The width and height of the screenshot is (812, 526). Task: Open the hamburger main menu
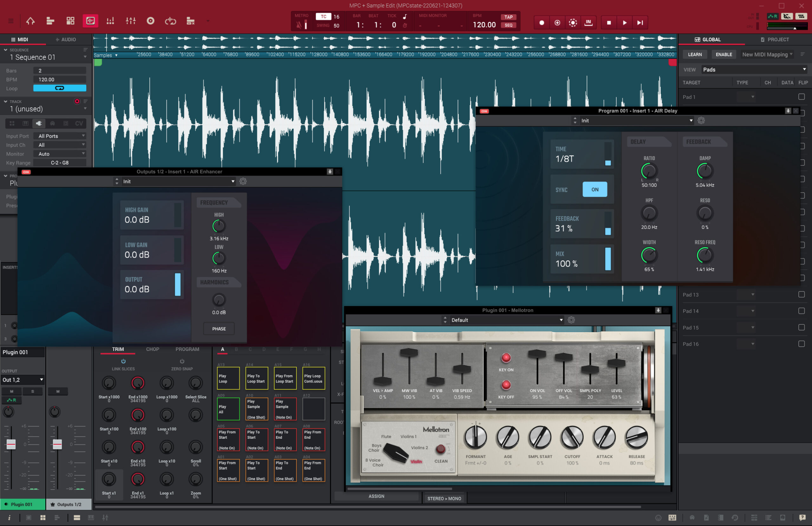11,21
